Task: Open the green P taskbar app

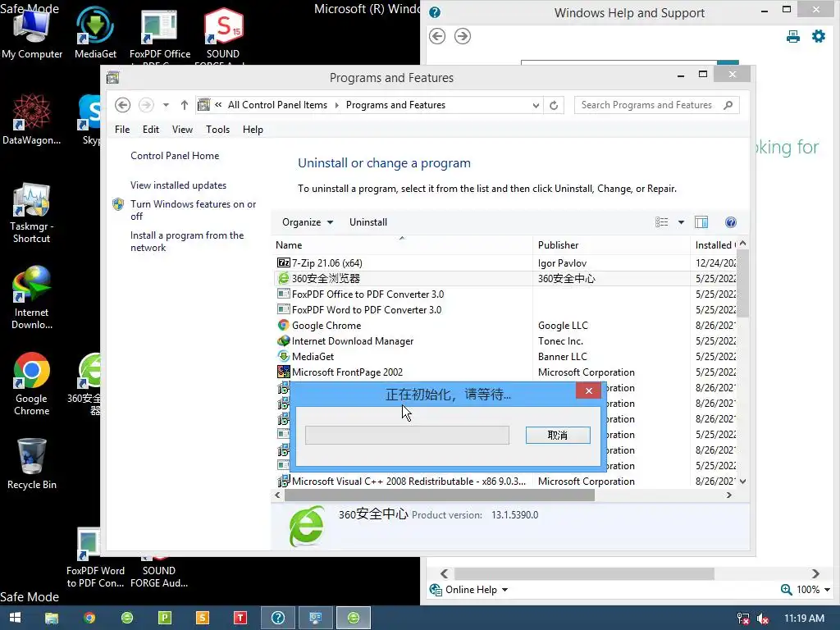Action: point(164,618)
